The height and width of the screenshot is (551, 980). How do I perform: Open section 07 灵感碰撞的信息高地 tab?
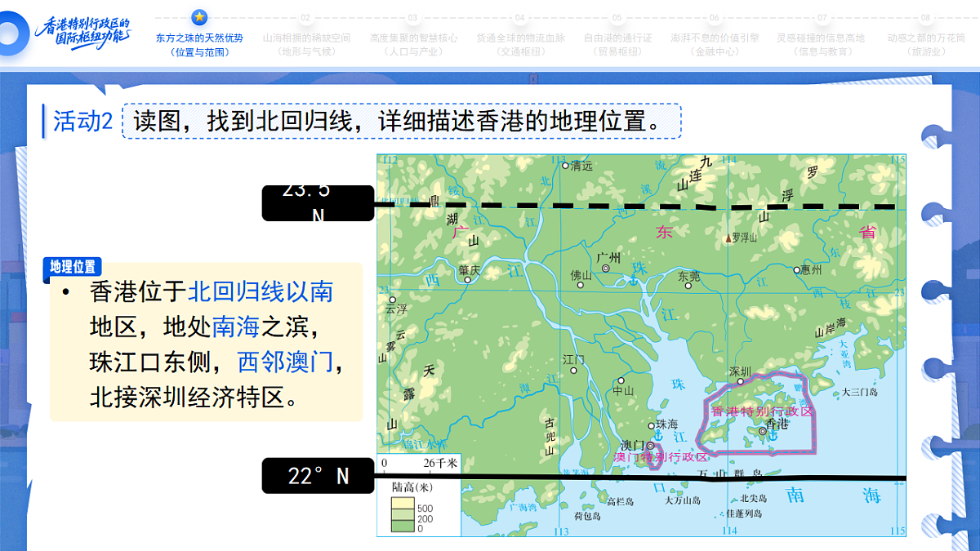point(821,44)
